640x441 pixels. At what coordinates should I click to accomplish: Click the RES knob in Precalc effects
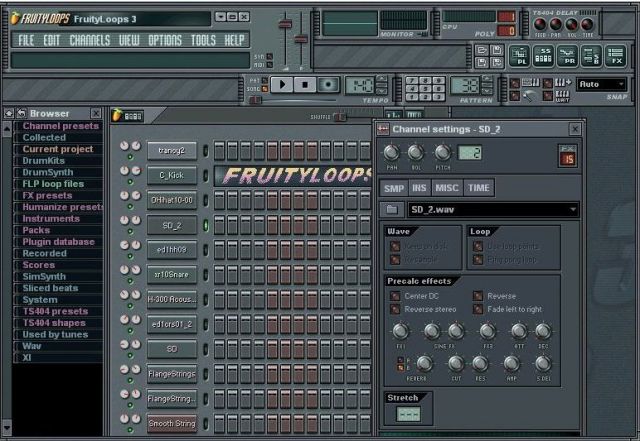click(x=480, y=363)
